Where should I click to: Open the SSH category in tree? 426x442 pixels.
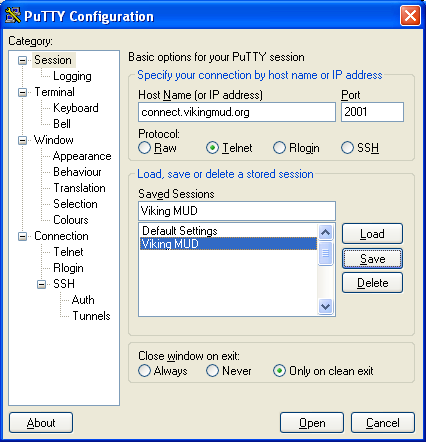[x=64, y=284]
